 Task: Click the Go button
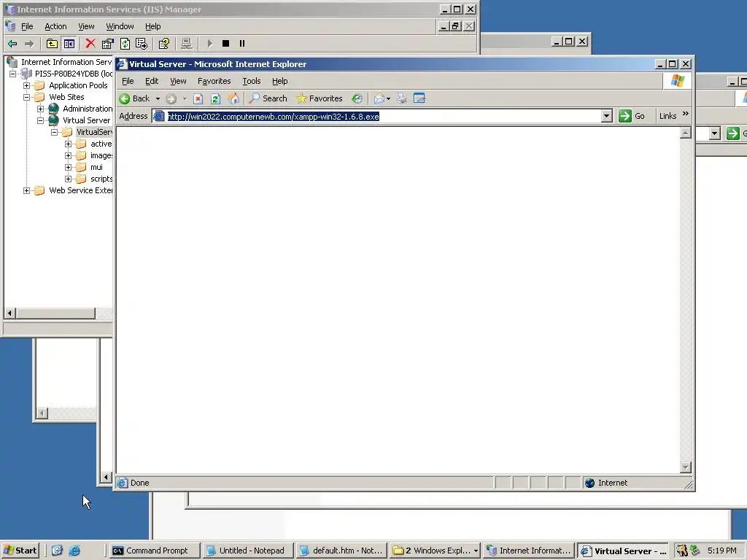coord(632,116)
